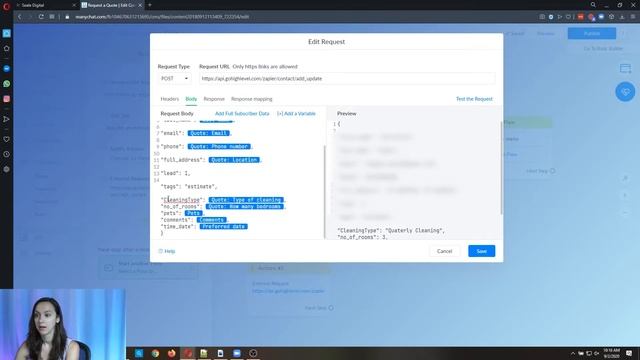Open Chrome from the Windows taskbar
The image size is (640, 360).
[x=155, y=353]
